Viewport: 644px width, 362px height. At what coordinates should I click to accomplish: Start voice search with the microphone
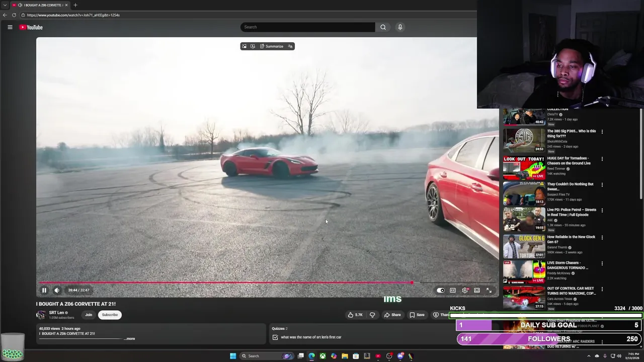tap(400, 27)
